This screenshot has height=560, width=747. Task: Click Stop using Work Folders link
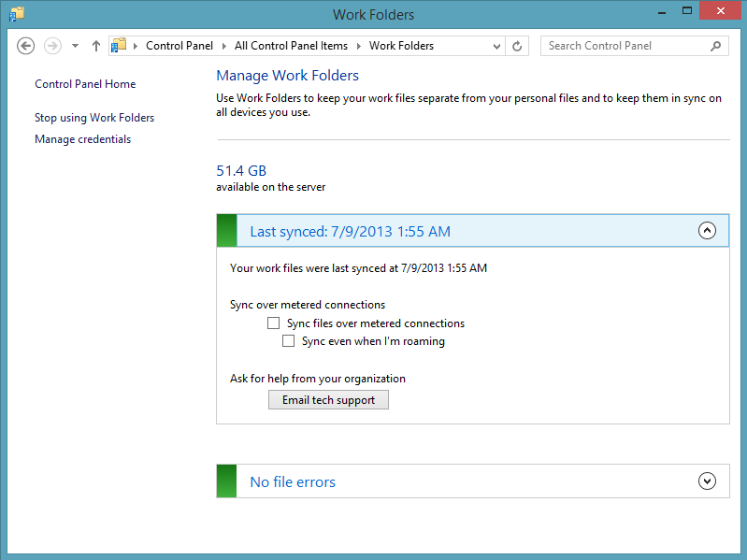pyautogui.click(x=94, y=118)
